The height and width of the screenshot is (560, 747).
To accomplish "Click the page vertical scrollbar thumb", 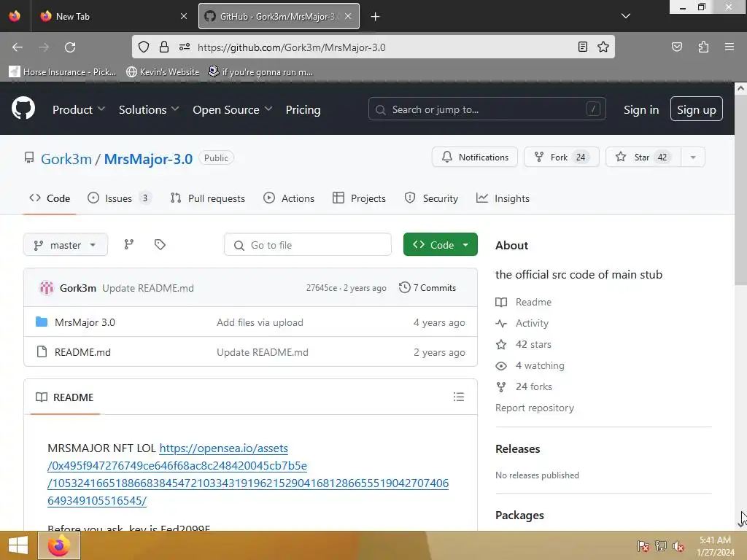I will click(740, 190).
